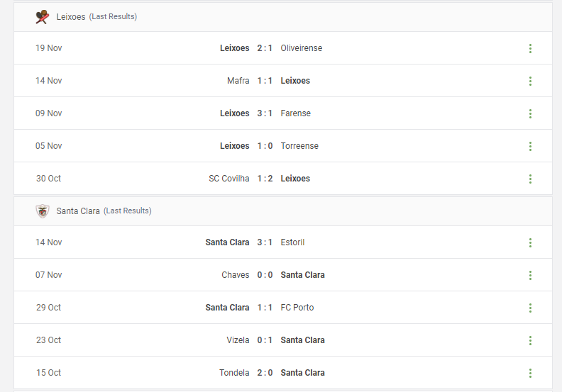Open more options for Vizela vs Santa Clara

530,340
